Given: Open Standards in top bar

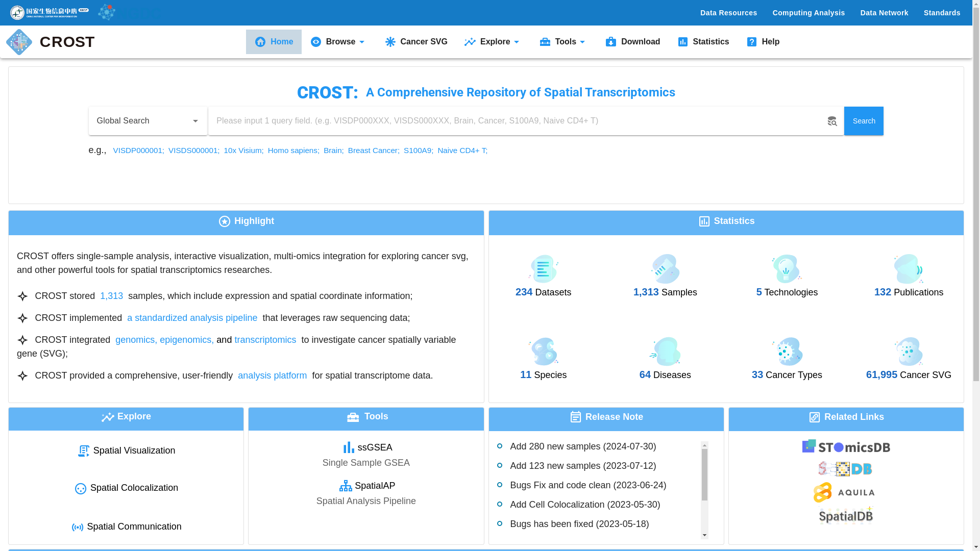Looking at the screenshot, I should (x=942, y=13).
